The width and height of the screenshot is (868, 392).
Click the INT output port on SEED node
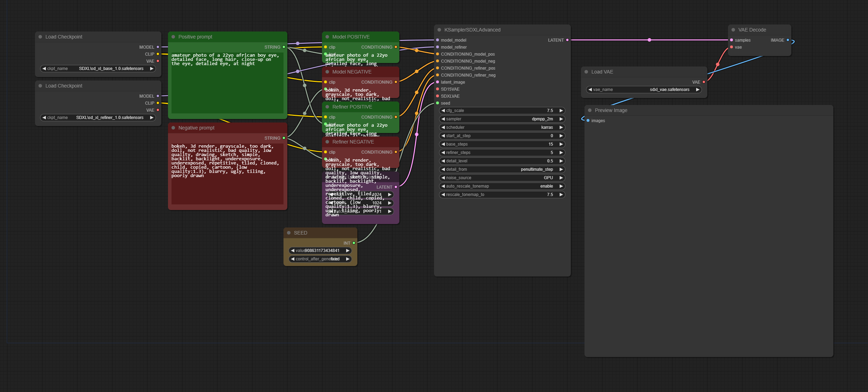tap(354, 243)
